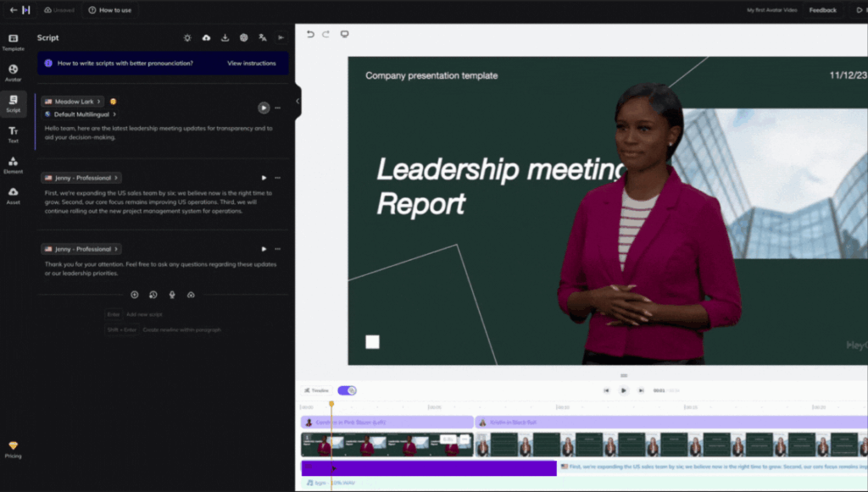868x492 pixels.
Task: Open the Template panel in sidebar
Action: click(13, 41)
